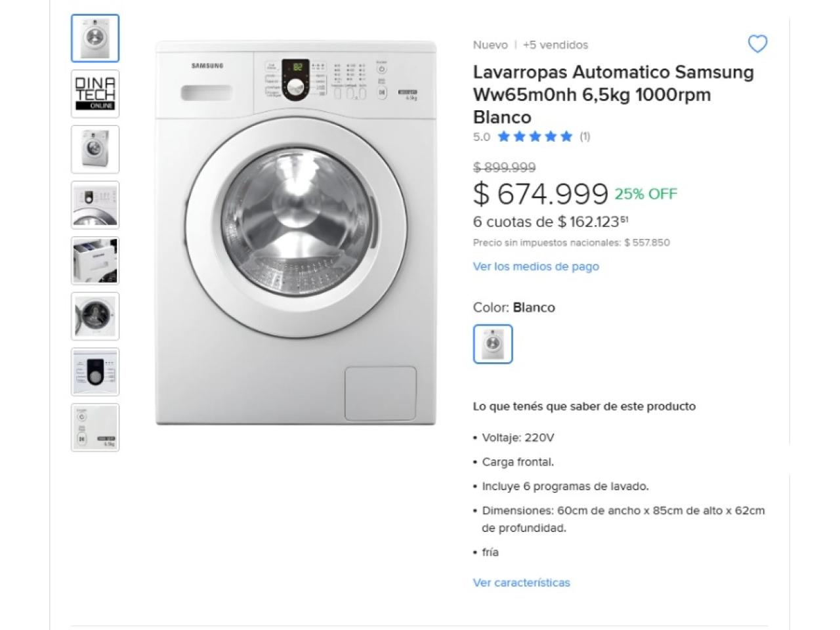Image resolution: width=840 pixels, height=630 pixels.
Task: Click the $ 674.999 price
Action: pyautogui.click(x=540, y=194)
